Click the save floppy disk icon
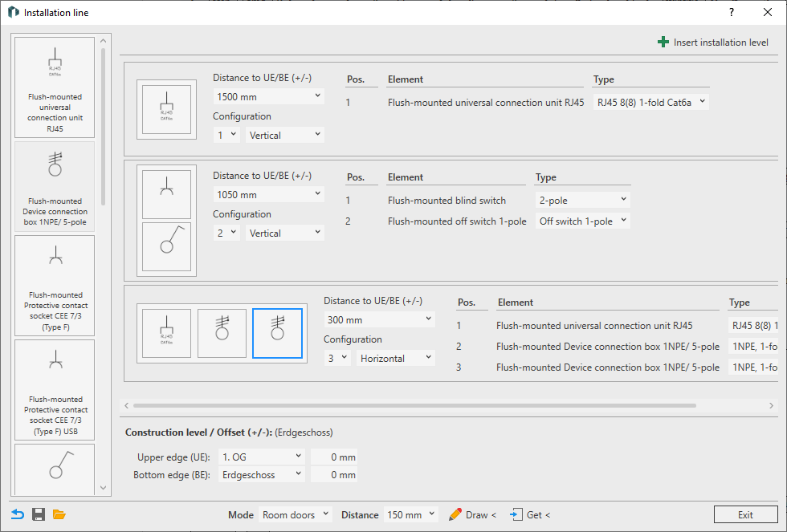This screenshot has height=532, width=787. coord(39,514)
